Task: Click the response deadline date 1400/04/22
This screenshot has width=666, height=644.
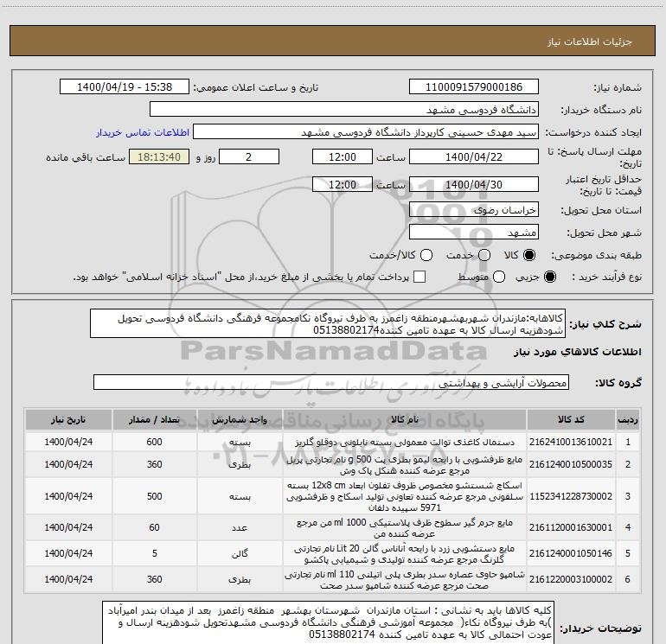Action: click(474, 156)
